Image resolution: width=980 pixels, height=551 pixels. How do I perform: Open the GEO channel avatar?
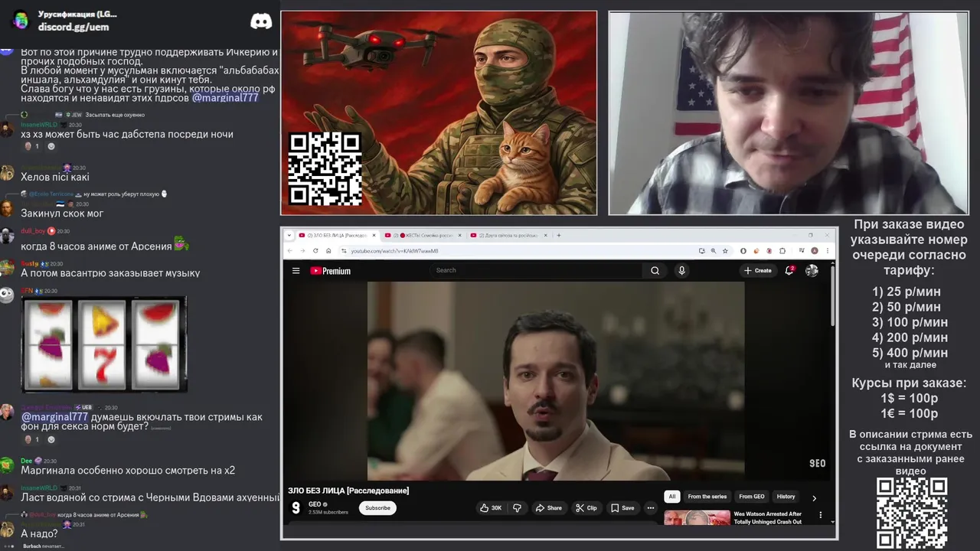click(296, 508)
